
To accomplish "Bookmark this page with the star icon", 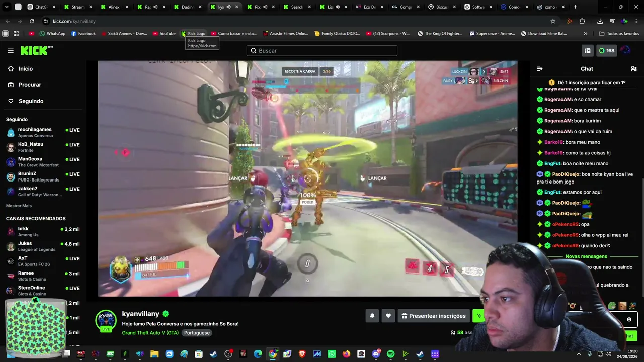I will [553, 21].
